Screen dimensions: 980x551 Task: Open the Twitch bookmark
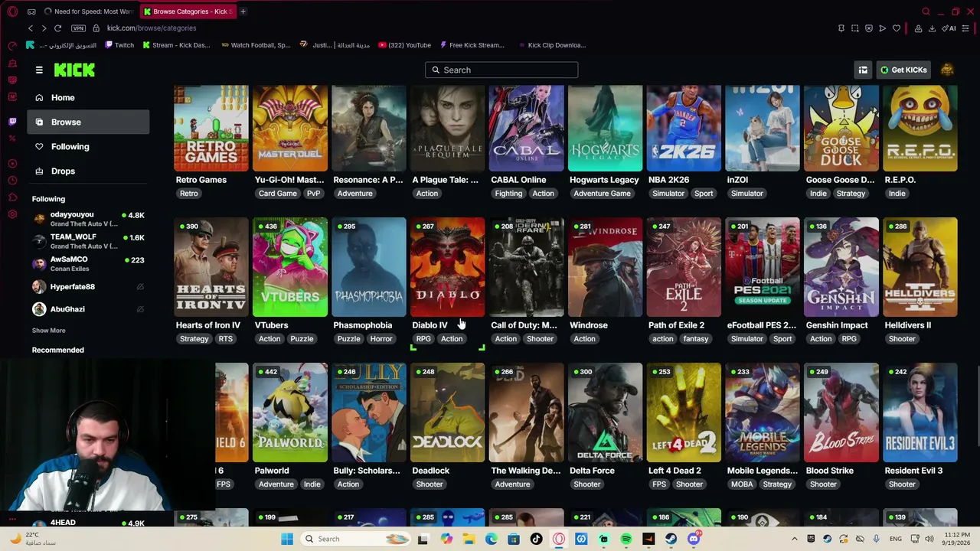pos(119,45)
